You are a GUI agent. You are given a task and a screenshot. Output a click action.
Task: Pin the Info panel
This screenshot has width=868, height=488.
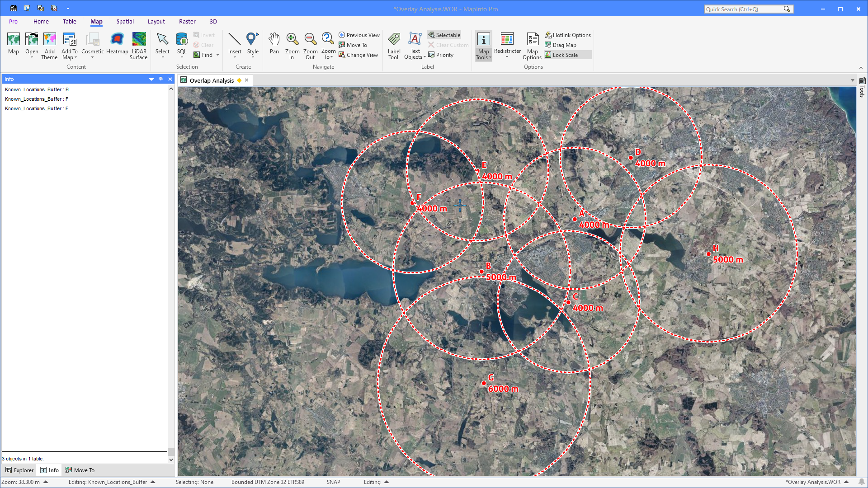click(x=160, y=79)
